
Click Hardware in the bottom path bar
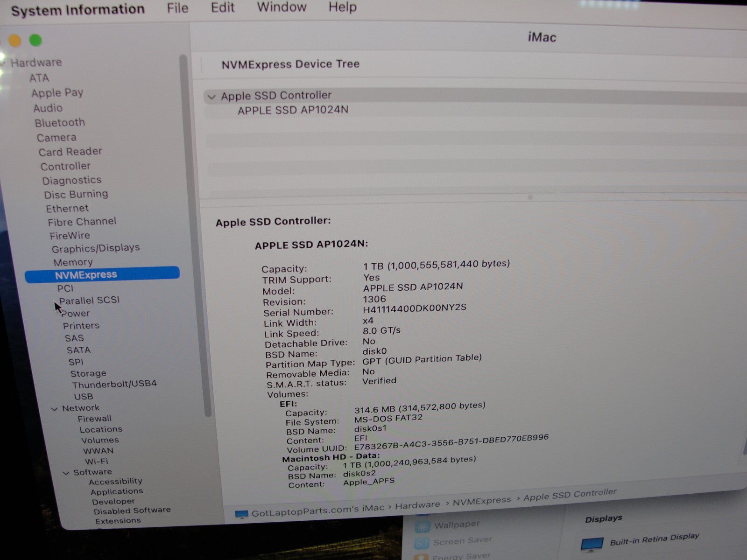click(417, 505)
